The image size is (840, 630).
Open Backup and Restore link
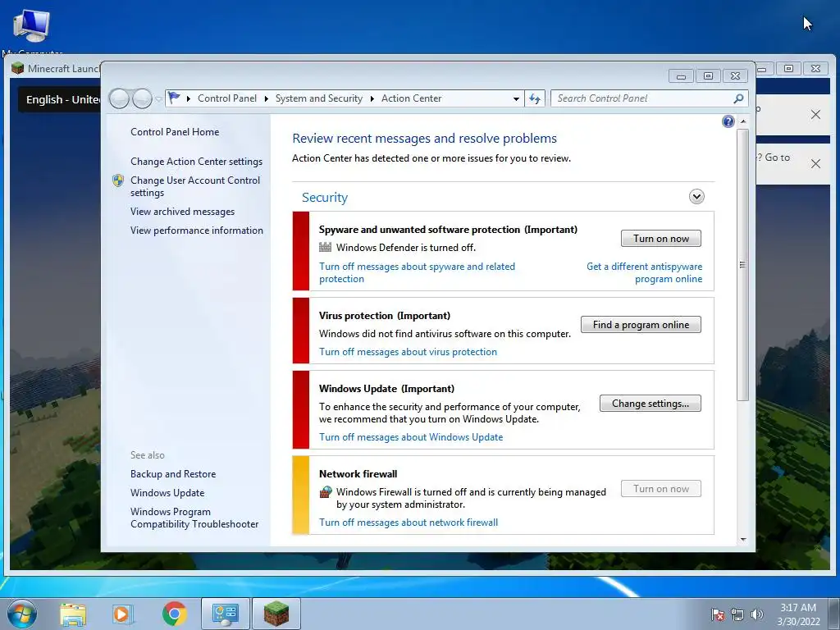173,474
